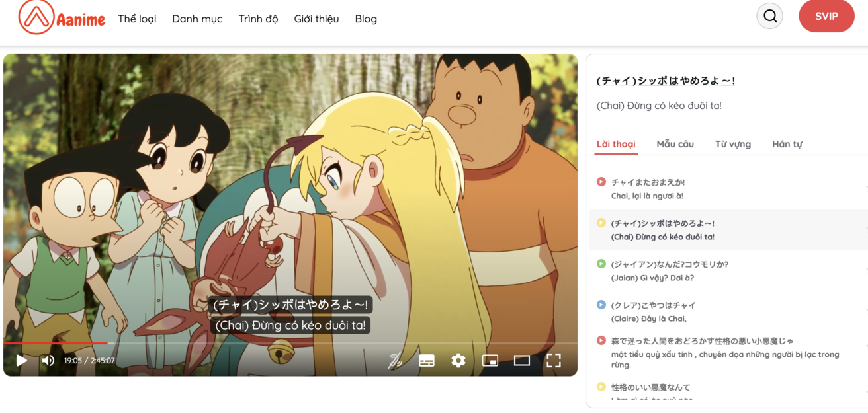This screenshot has width=868, height=413.
Task: Open the Blog page link
Action: 366,19
